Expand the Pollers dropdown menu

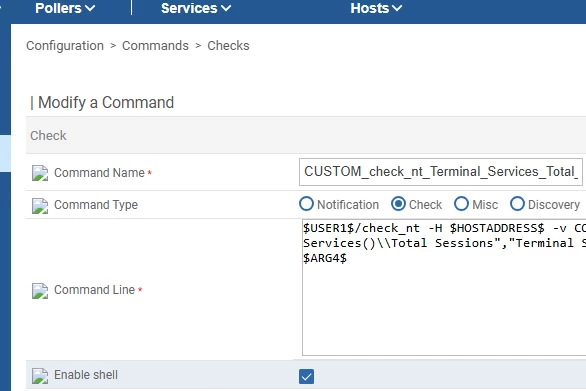[x=65, y=8]
